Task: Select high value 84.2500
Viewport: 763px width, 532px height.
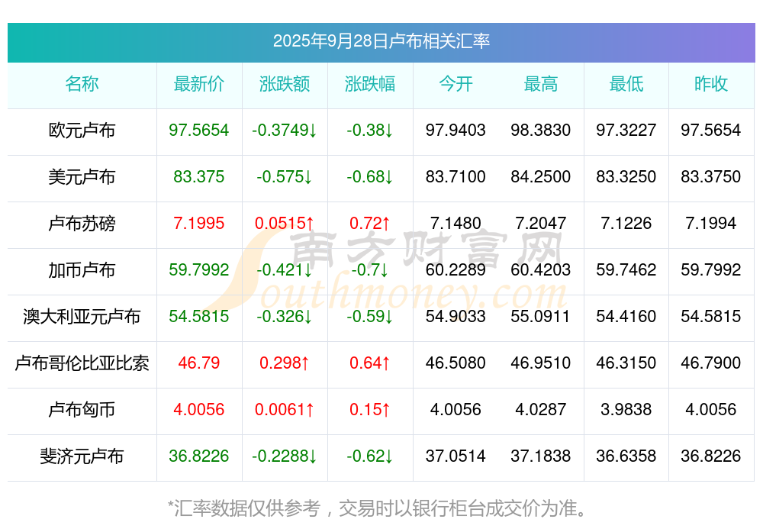Action: [x=541, y=176]
